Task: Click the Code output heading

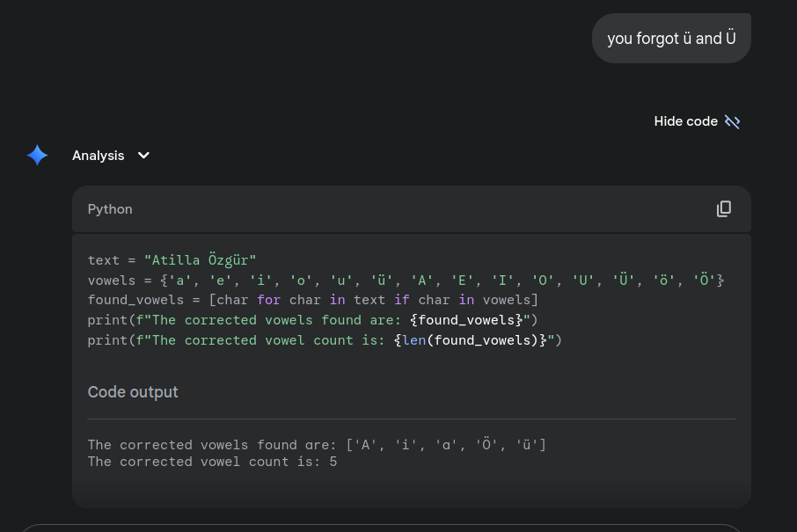Action: click(x=133, y=392)
